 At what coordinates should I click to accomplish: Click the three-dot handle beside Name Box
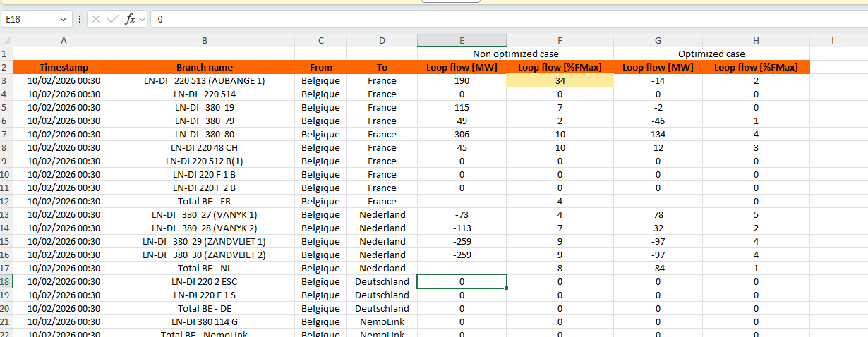(x=80, y=19)
